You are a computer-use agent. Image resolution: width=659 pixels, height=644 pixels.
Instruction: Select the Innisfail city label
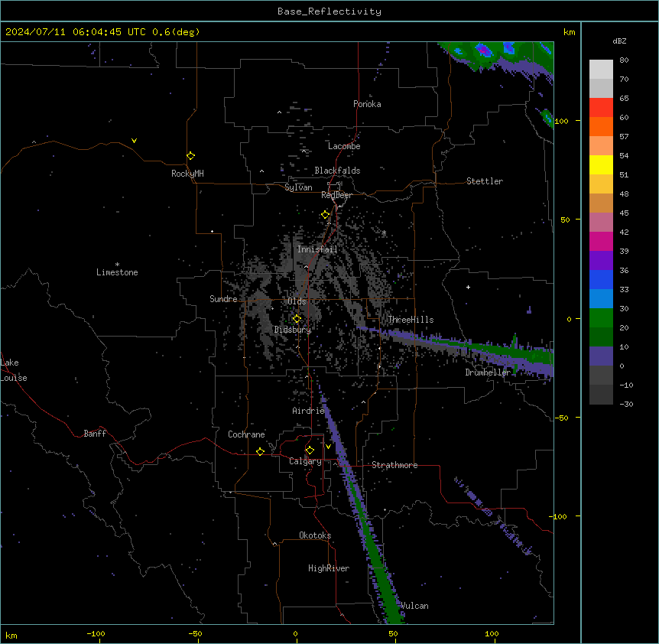pyautogui.click(x=317, y=249)
